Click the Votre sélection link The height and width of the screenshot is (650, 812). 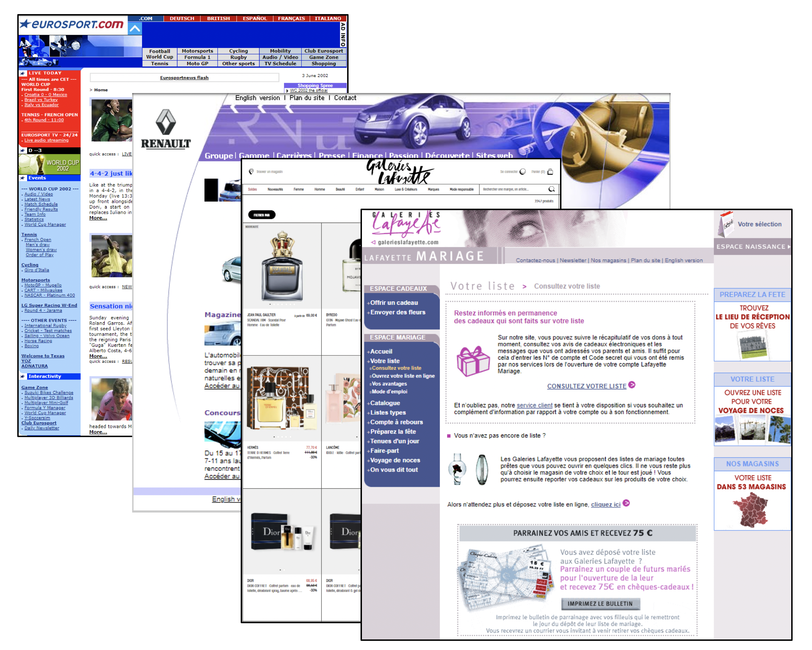pyautogui.click(x=759, y=224)
